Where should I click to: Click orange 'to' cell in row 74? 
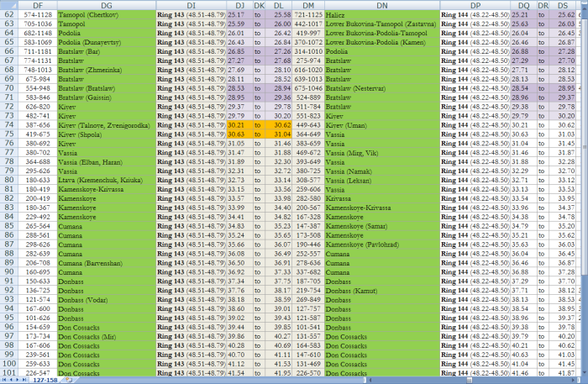pyautogui.click(x=259, y=125)
